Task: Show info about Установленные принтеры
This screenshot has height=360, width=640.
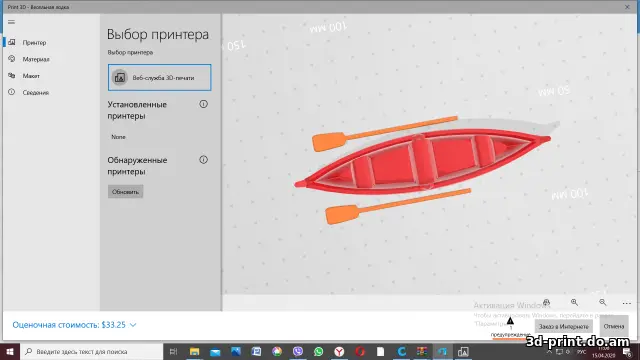Action: tap(203, 104)
